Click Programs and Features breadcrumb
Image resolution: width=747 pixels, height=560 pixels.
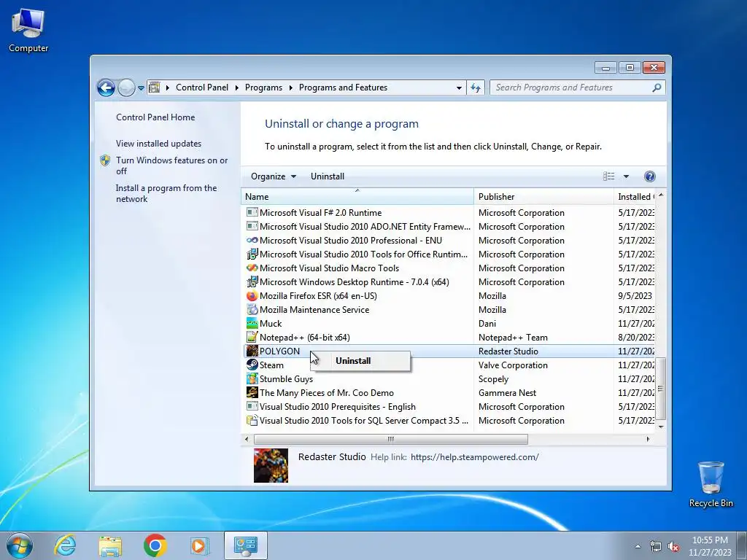tap(343, 87)
